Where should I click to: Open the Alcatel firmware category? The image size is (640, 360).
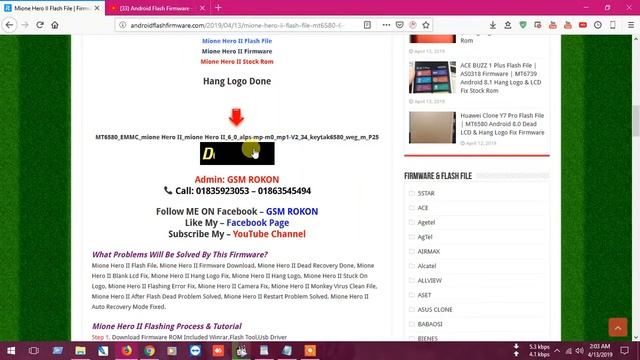point(427,266)
